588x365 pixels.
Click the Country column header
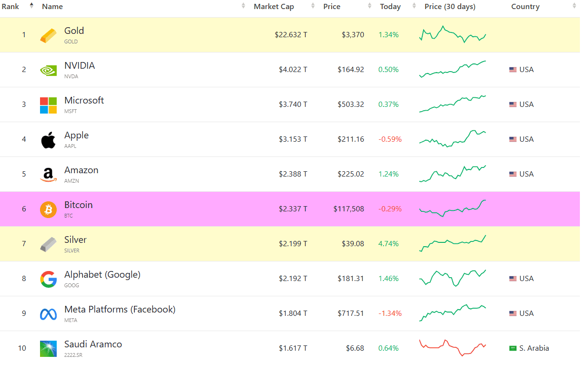click(525, 6)
